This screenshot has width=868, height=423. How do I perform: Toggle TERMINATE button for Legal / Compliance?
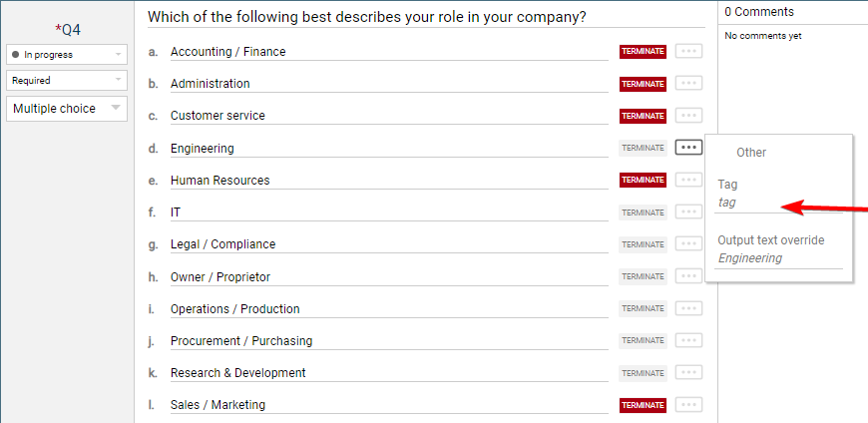coord(643,244)
